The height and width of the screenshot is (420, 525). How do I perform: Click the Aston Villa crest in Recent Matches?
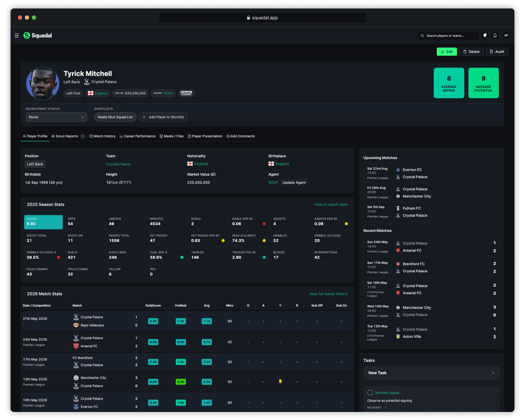pyautogui.click(x=398, y=336)
